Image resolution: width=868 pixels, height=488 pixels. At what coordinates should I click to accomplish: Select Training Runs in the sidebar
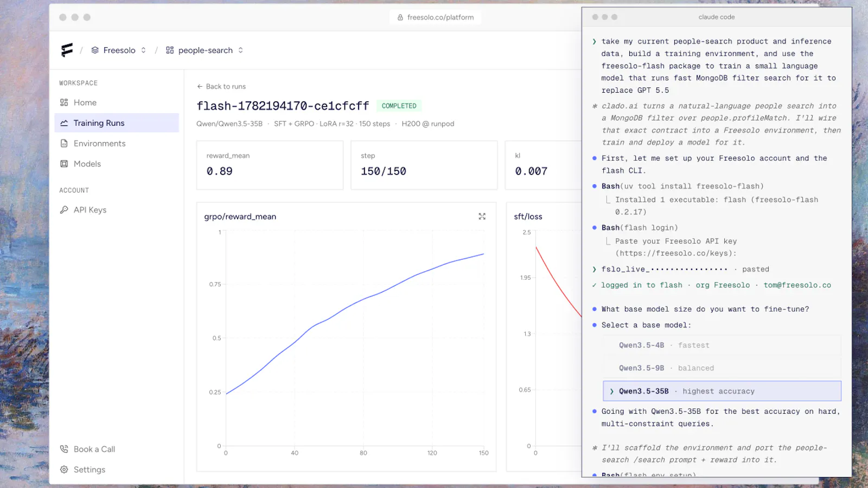click(x=117, y=123)
